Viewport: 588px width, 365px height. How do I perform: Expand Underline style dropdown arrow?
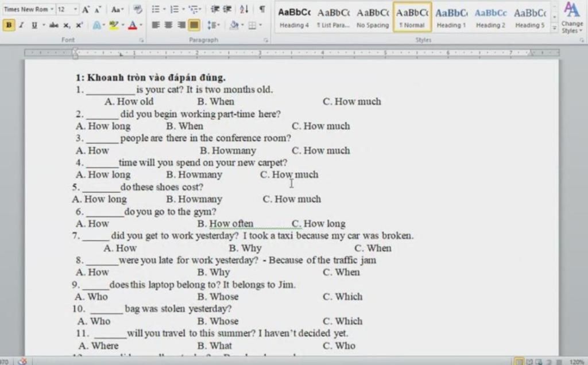44,25
